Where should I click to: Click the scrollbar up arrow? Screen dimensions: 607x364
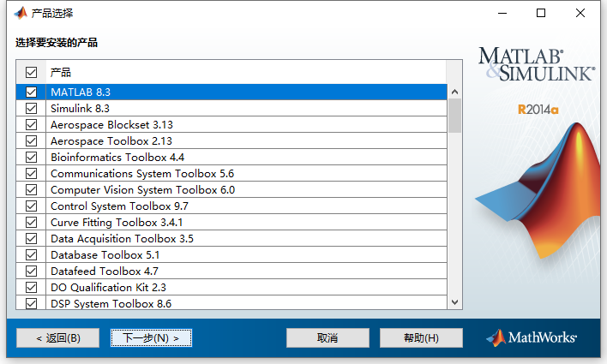tap(455, 92)
